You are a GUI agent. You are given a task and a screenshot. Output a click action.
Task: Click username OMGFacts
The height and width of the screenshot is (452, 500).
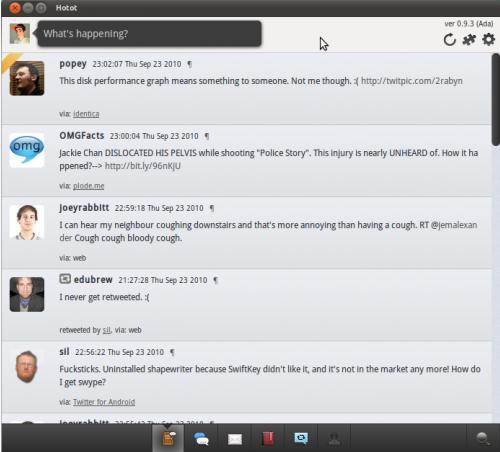[x=82, y=135]
